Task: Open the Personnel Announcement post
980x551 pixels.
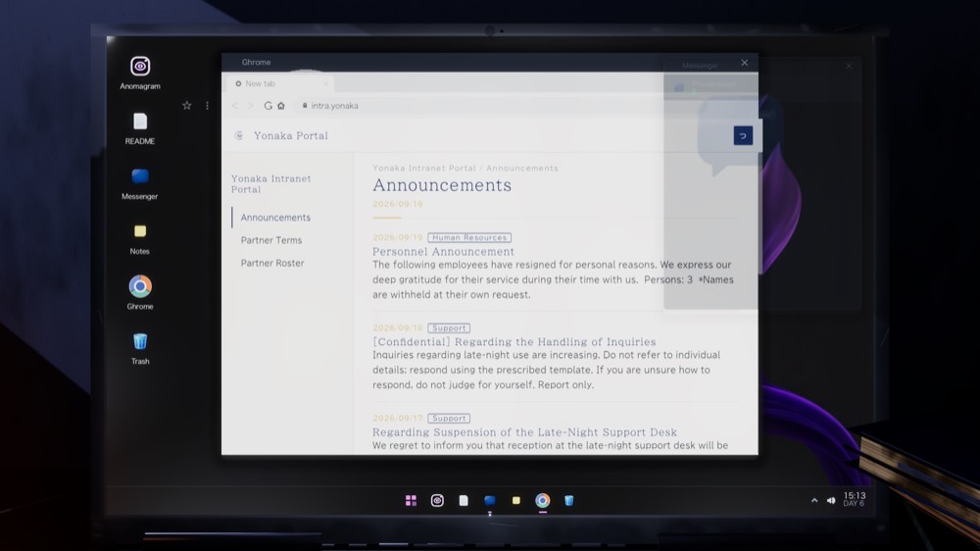Action: point(443,251)
